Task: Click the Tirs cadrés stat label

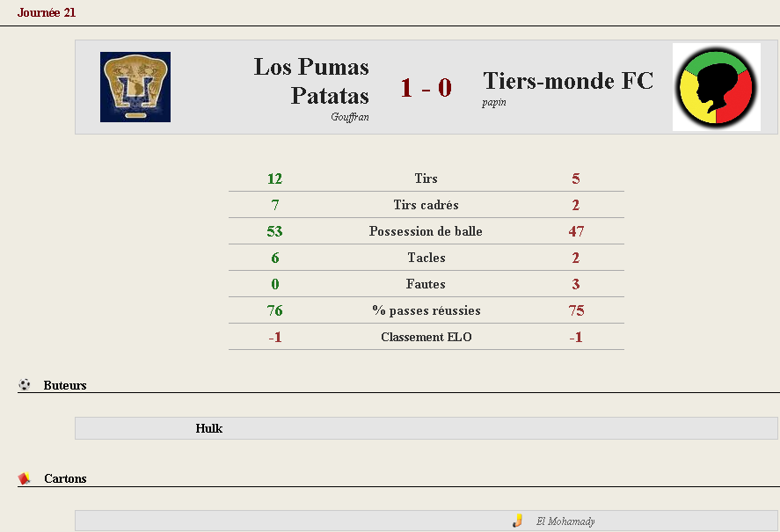Action: click(426, 205)
